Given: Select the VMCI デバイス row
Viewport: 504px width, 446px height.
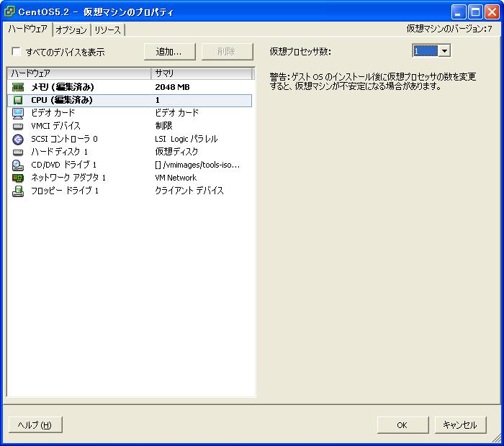Looking at the screenshot, I should coord(129,126).
